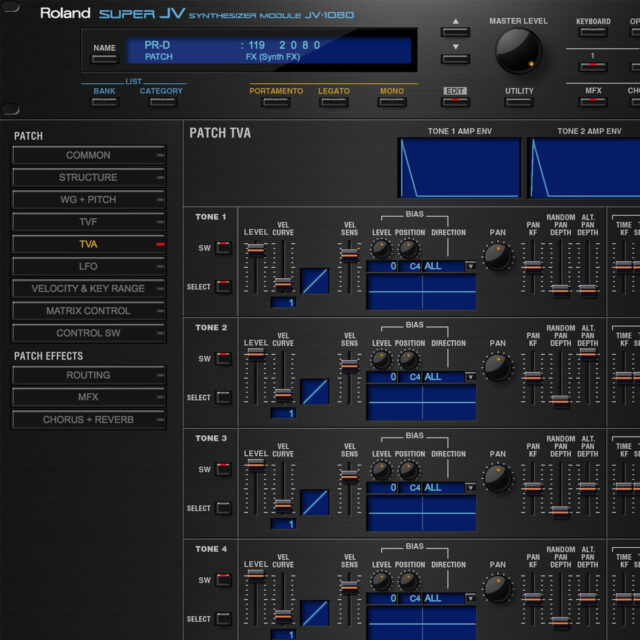Viewport: 640px width, 640px height.
Task: Switch to the TVF page
Action: (x=89, y=222)
